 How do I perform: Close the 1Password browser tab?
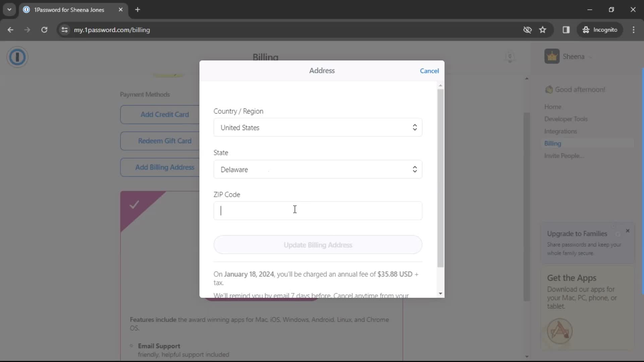[121, 10]
